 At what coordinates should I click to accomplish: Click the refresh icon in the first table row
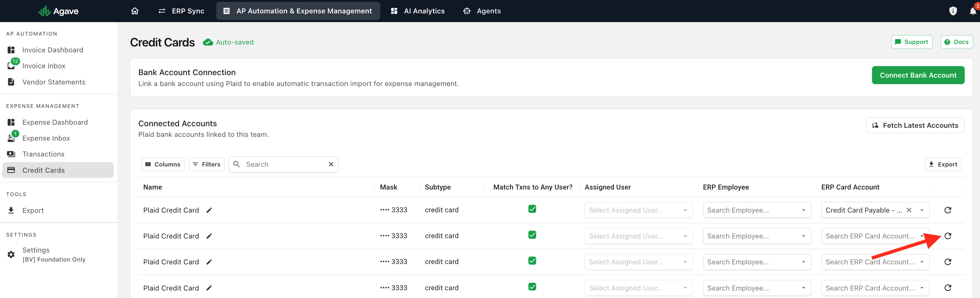click(948, 210)
